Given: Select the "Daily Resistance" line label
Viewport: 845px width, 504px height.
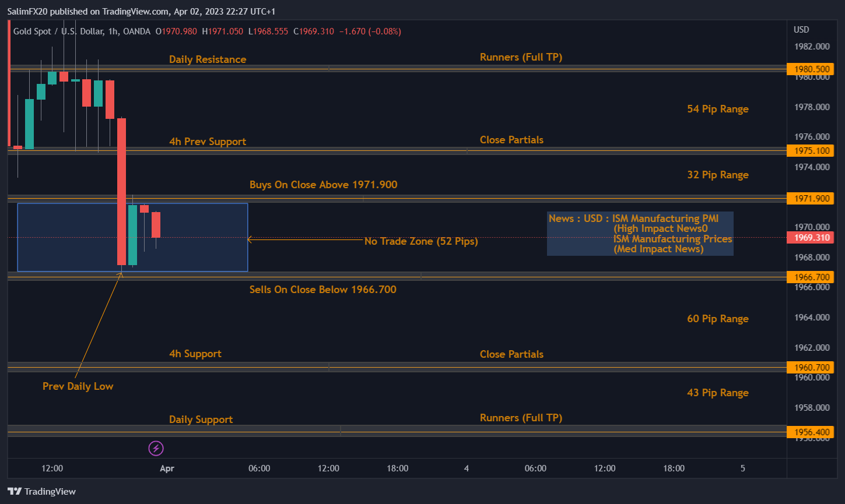Looking at the screenshot, I should (207, 59).
